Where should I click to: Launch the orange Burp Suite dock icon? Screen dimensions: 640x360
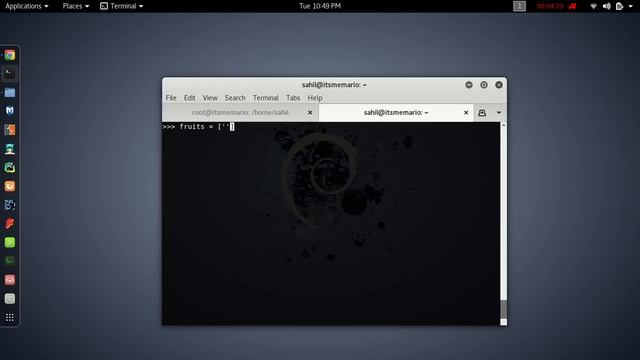click(10, 186)
